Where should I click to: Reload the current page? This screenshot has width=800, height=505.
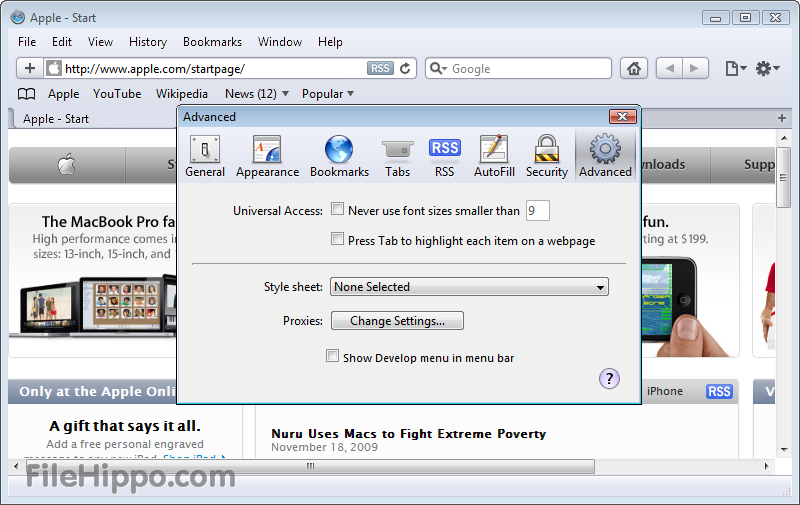405,68
